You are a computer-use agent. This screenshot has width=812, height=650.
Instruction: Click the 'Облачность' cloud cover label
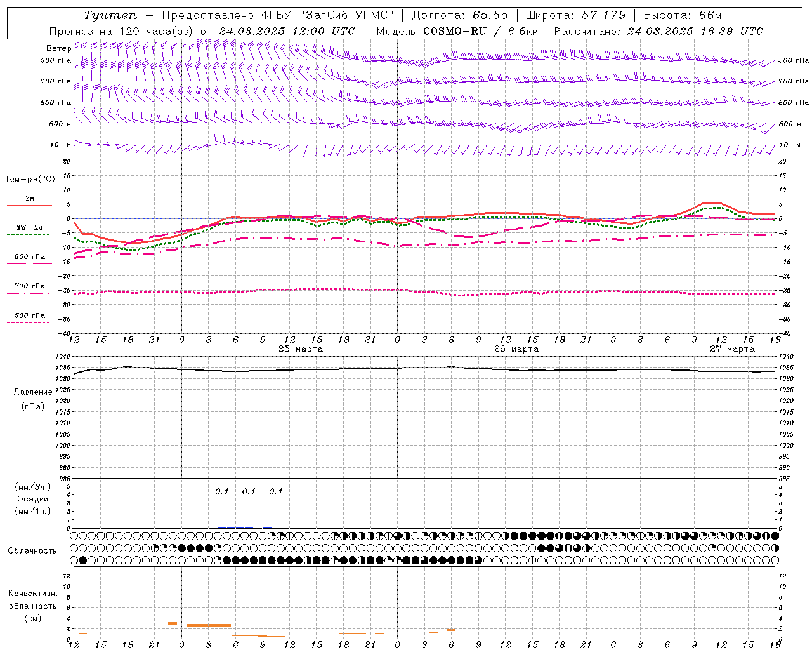pyautogui.click(x=32, y=550)
